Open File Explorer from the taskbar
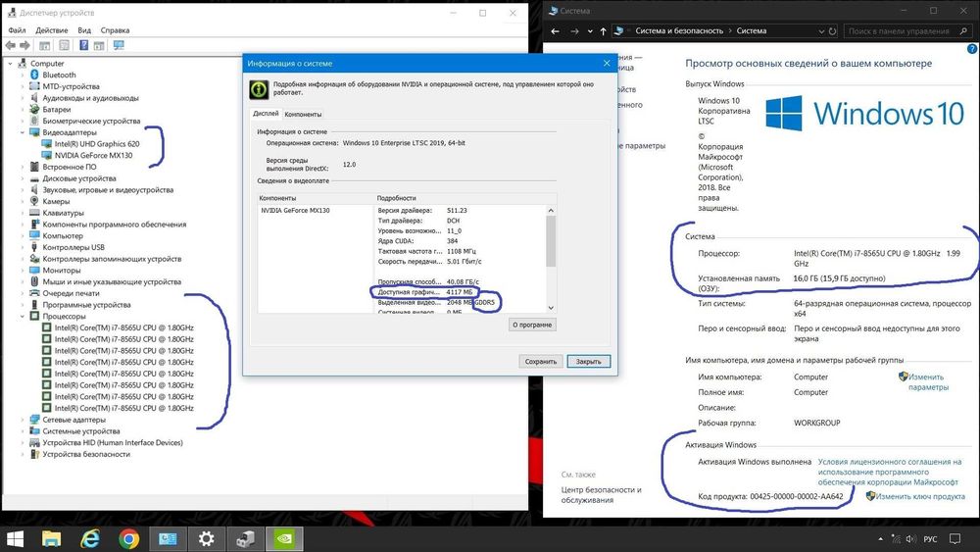This screenshot has width=980, height=552. [51, 539]
